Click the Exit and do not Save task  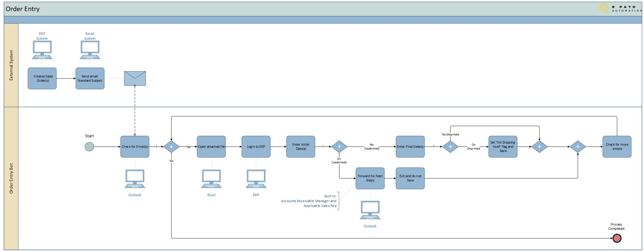pos(410,178)
